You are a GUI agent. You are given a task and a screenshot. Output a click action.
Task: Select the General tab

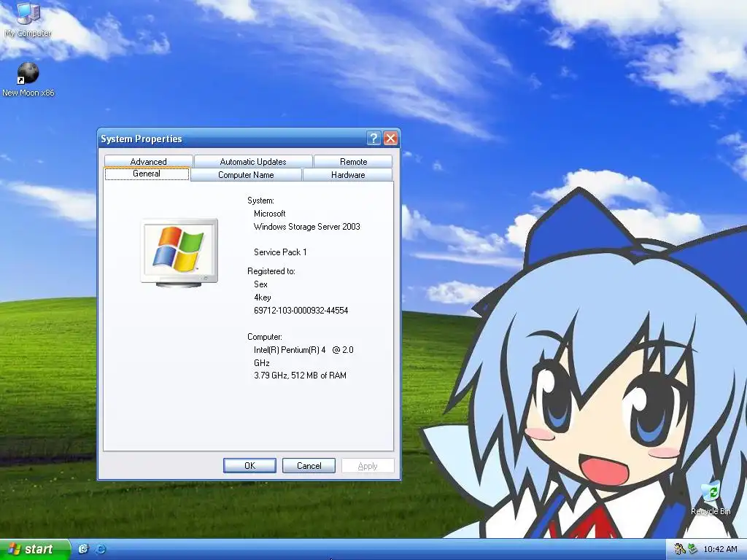(147, 174)
